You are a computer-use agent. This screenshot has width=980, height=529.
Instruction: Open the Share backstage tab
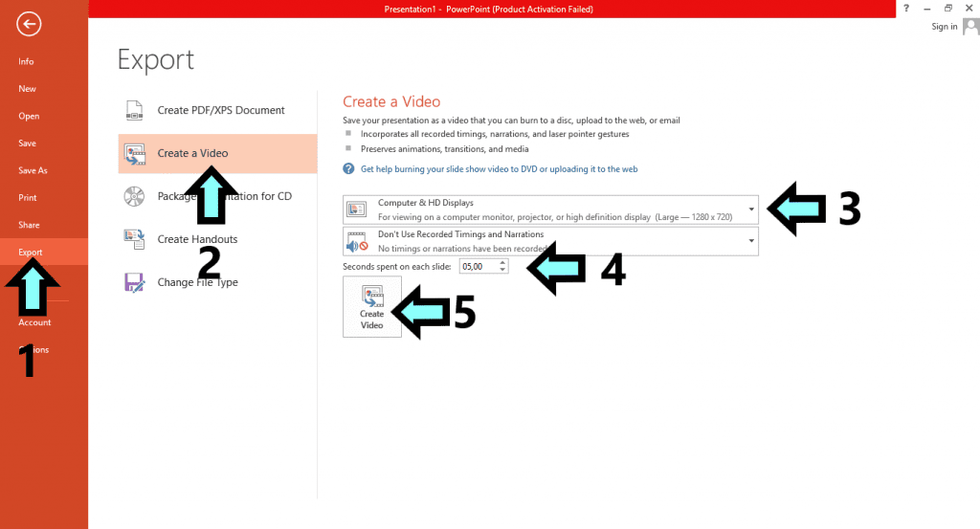[x=29, y=225]
